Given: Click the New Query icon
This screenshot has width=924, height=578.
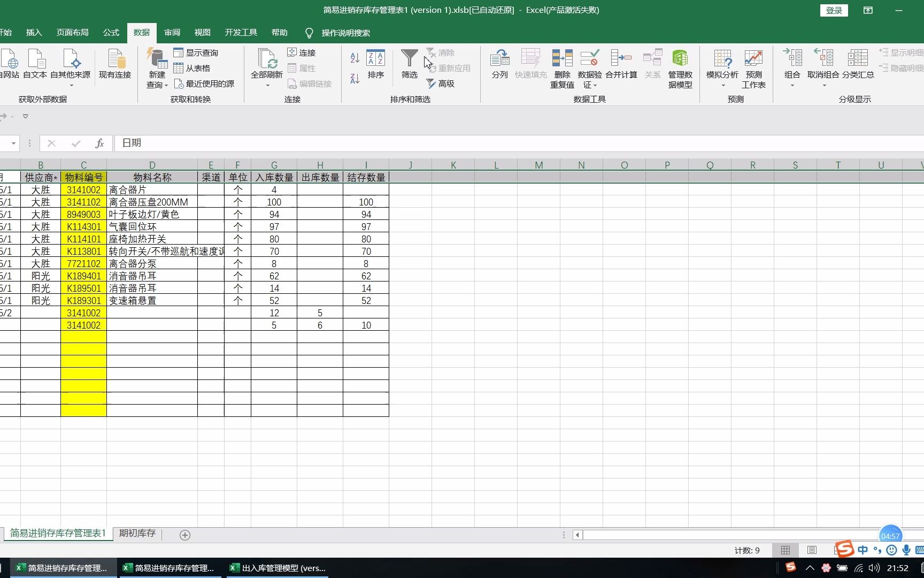Looking at the screenshot, I should pos(157,58).
